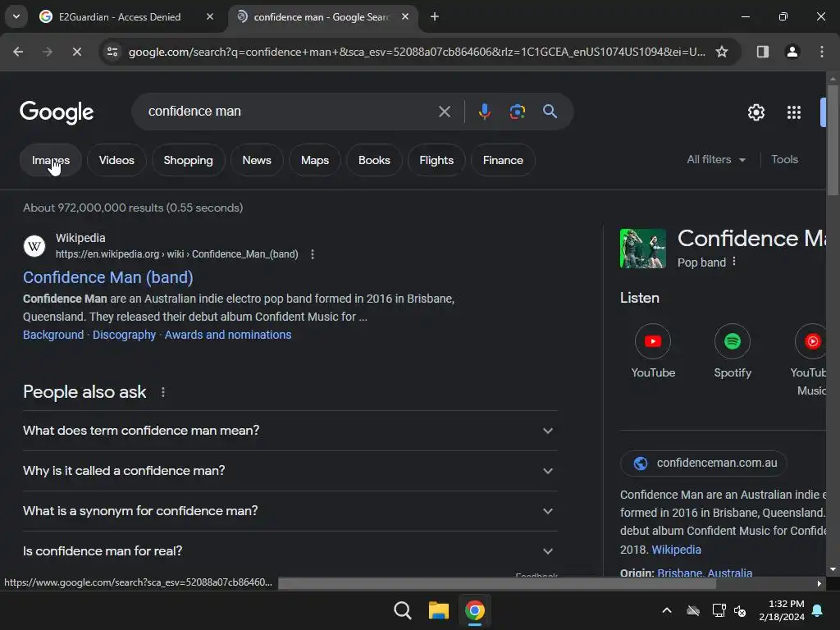Open a new tab with plus button

pyautogui.click(x=435, y=16)
